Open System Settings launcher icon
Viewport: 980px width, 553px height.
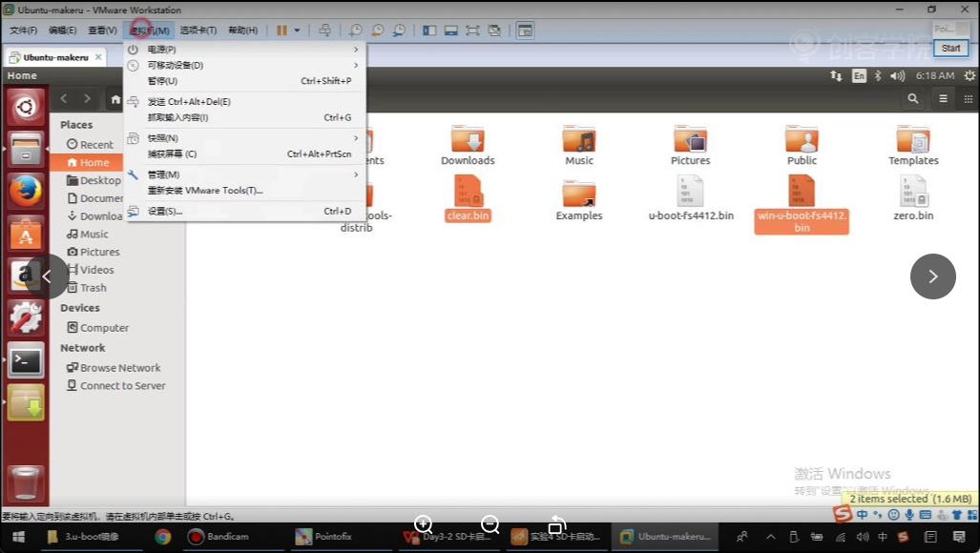tap(25, 317)
